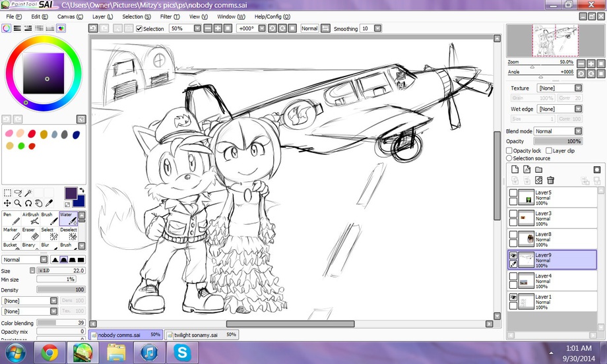Image resolution: width=607 pixels, height=364 pixels.
Task: Select the AirBrush tool
Action: 30,218
